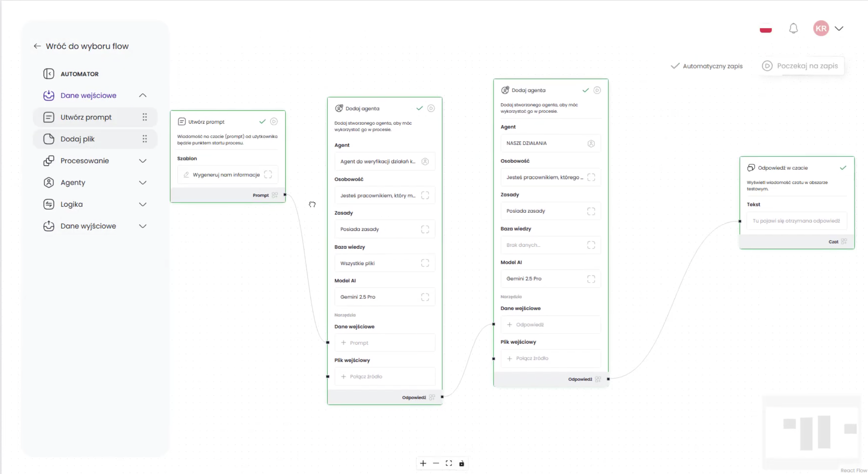This screenshot has height=474, width=868.
Task: Click the minimap in the bottom corner
Action: 811,433
